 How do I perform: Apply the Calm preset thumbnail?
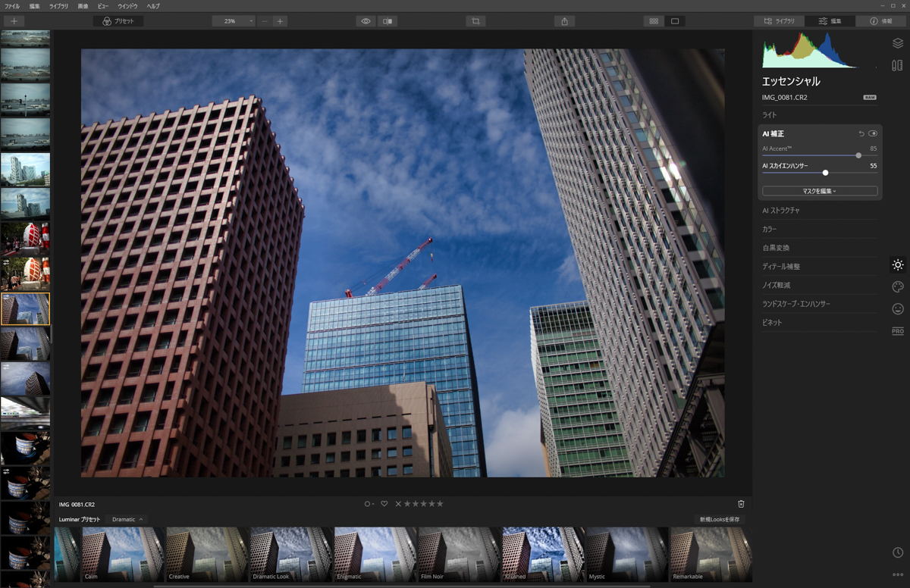point(123,555)
